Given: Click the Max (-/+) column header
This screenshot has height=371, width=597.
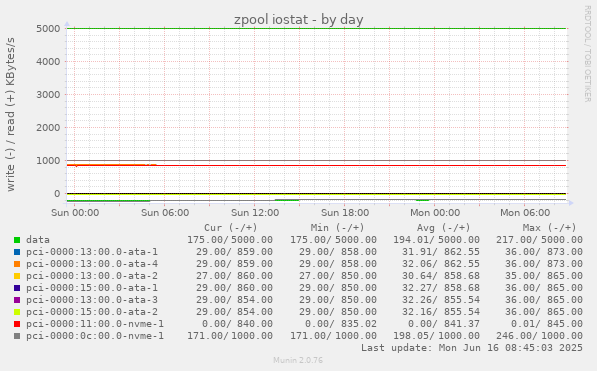Looking at the screenshot, I should coord(549,228).
